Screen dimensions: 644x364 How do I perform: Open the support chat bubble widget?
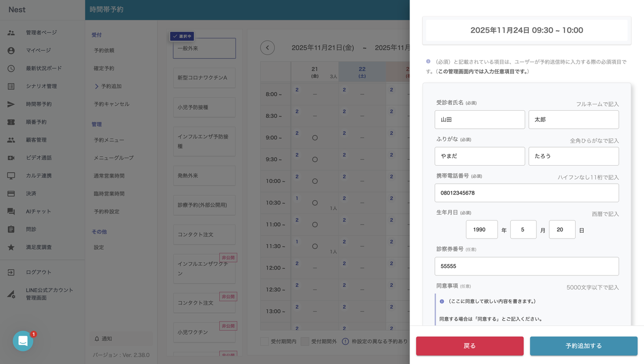(x=23, y=341)
